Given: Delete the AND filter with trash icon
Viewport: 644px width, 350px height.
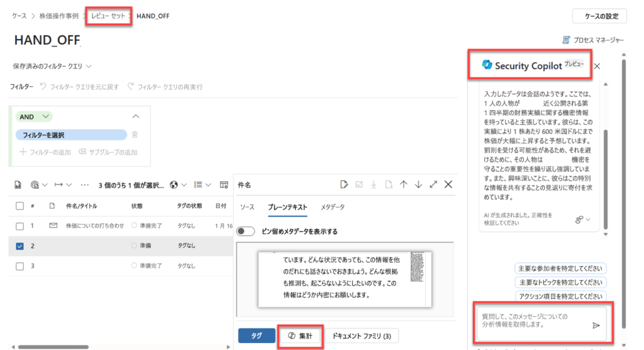Looking at the screenshot, I should [135, 135].
